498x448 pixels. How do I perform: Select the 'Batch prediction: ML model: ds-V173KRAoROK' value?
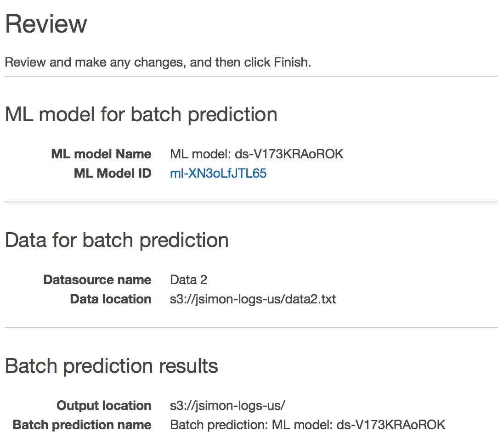[x=308, y=425]
